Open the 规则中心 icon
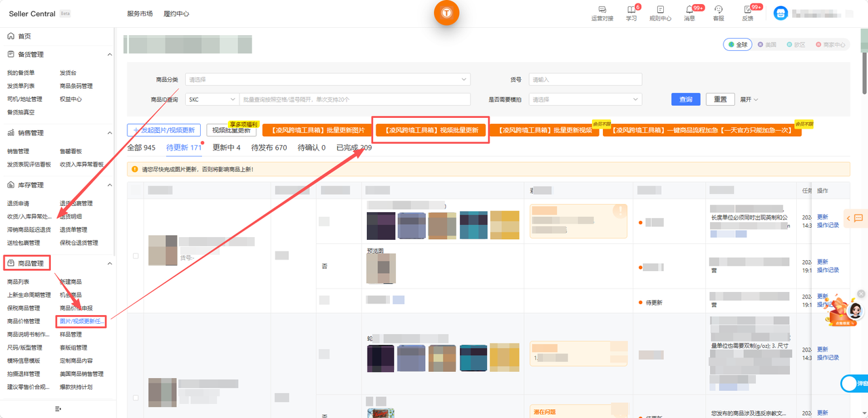 pos(660,9)
